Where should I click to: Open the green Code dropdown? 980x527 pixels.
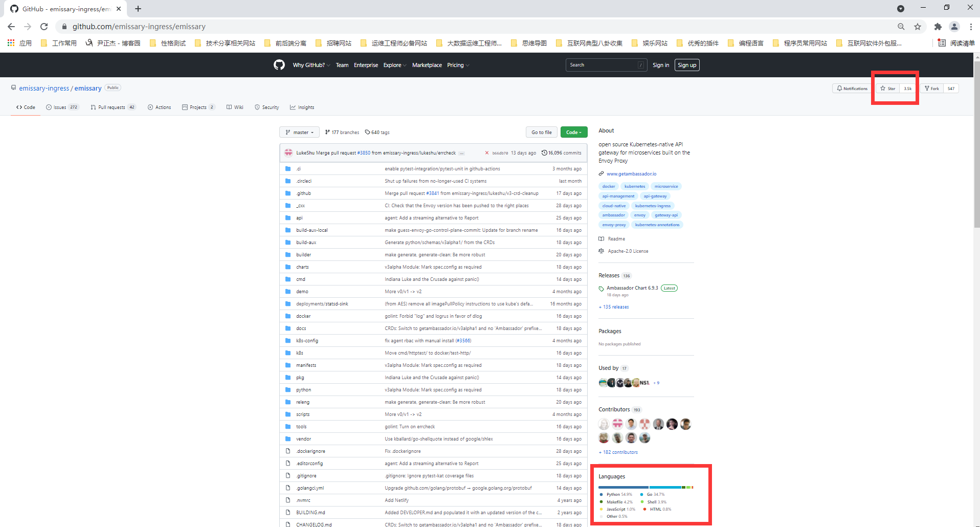(573, 133)
